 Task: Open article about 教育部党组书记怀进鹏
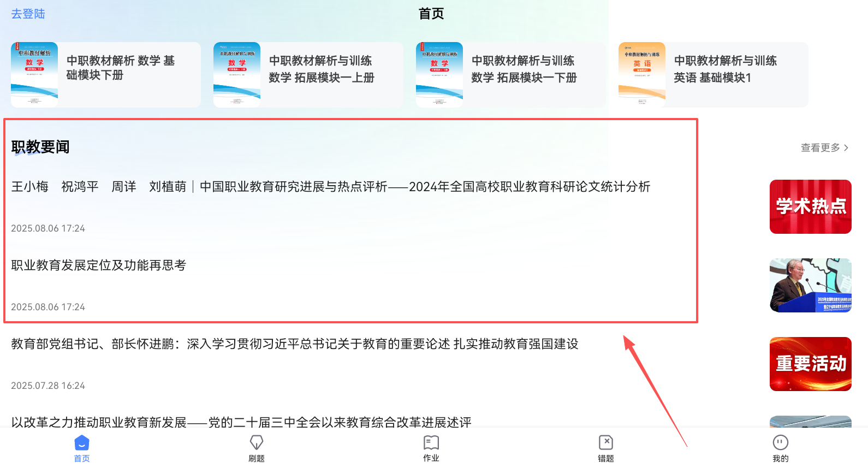pyautogui.click(x=295, y=344)
